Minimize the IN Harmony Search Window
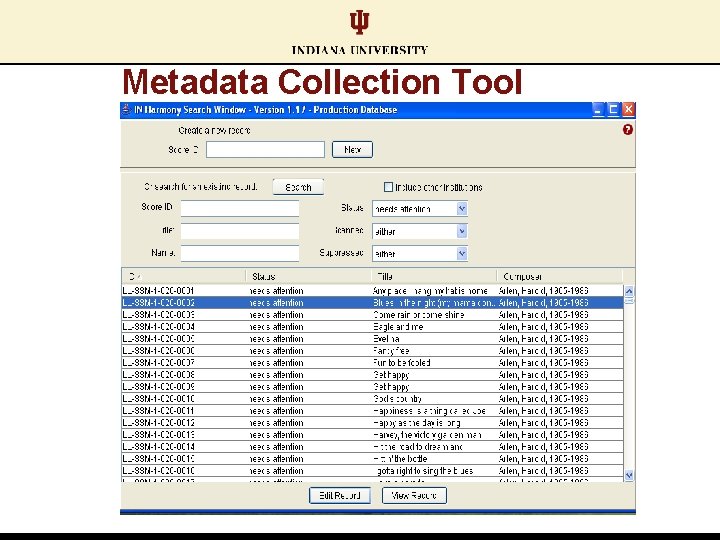Viewport: 720px width, 540px height. pyautogui.click(x=598, y=110)
